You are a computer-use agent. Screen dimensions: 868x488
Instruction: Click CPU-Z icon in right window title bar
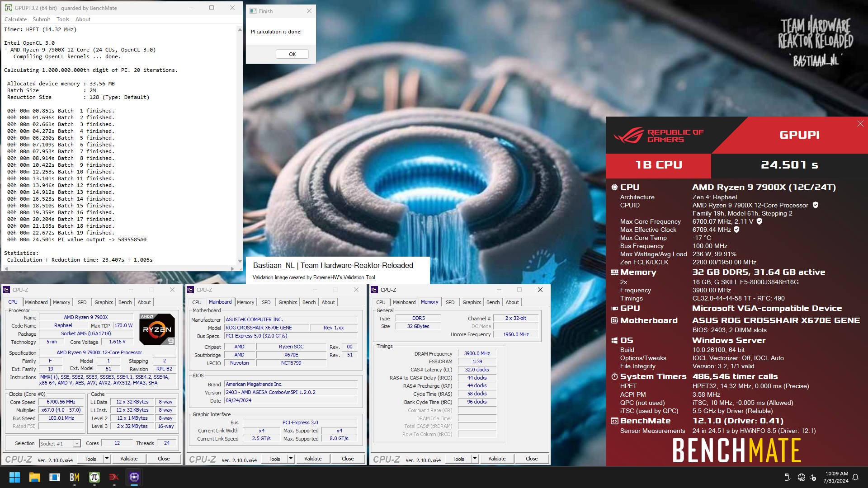pos(374,290)
